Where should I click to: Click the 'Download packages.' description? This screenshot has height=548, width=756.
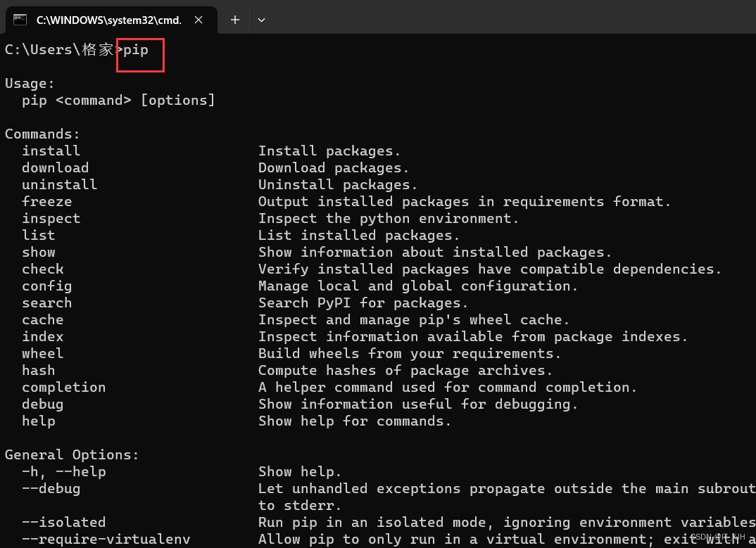coord(334,168)
